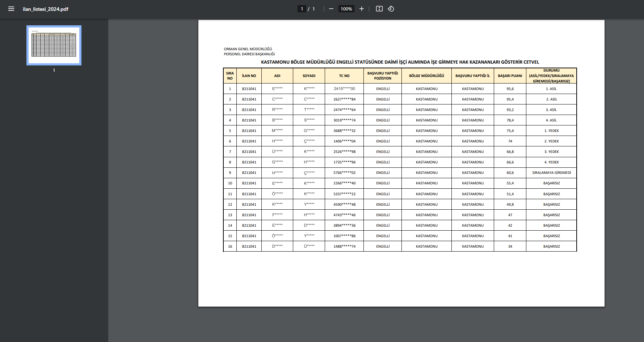
Task: Click the score 34 in last row
Action: pyautogui.click(x=510, y=246)
